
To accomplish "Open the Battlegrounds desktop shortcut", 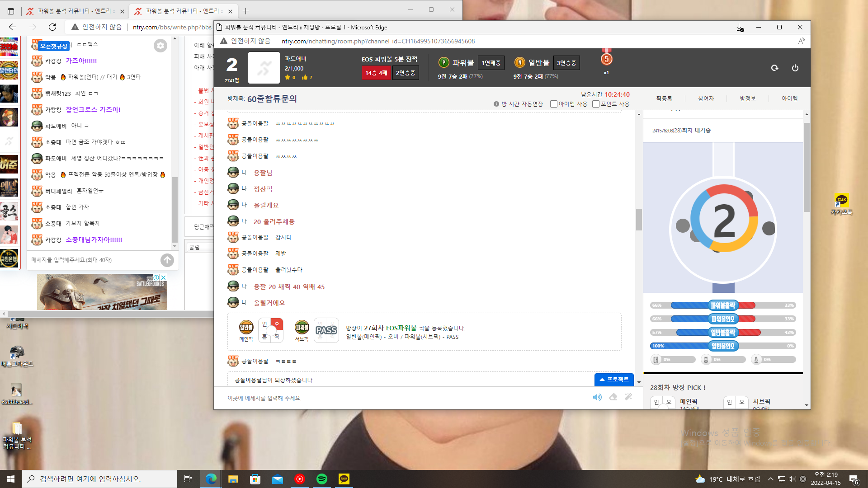I will click(17, 356).
